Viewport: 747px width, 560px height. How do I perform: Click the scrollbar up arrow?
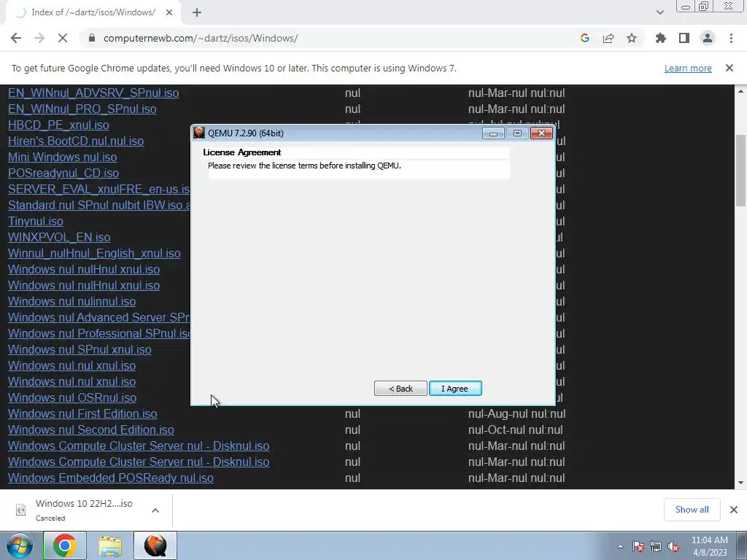click(741, 91)
